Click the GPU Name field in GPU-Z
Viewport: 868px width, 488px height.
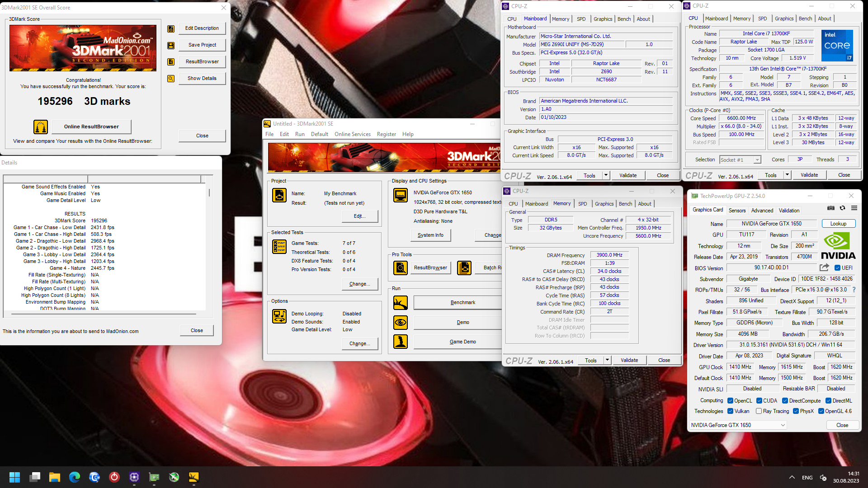[x=771, y=224]
